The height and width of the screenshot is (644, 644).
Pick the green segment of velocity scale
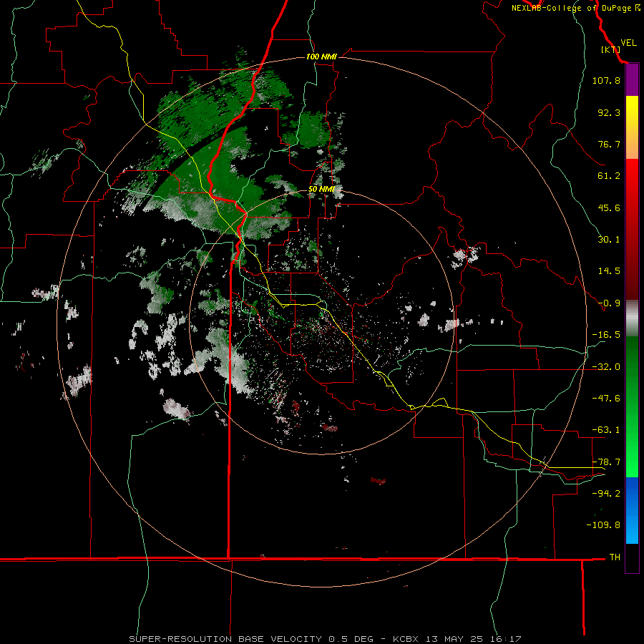(632, 406)
